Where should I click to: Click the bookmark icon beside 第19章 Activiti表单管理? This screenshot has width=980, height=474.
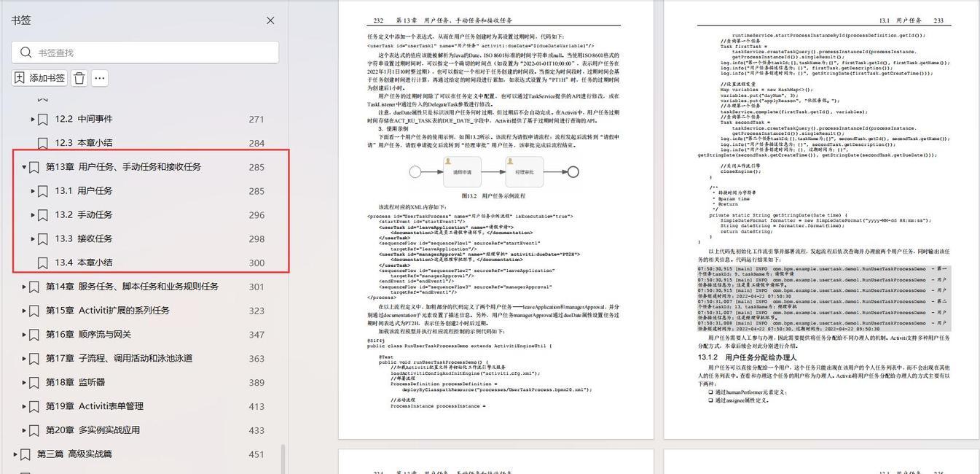click(x=34, y=406)
